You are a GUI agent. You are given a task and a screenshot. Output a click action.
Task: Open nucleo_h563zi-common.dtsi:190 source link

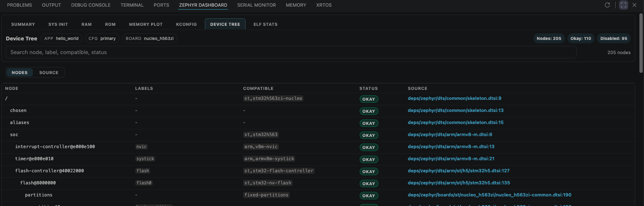pyautogui.click(x=490, y=195)
